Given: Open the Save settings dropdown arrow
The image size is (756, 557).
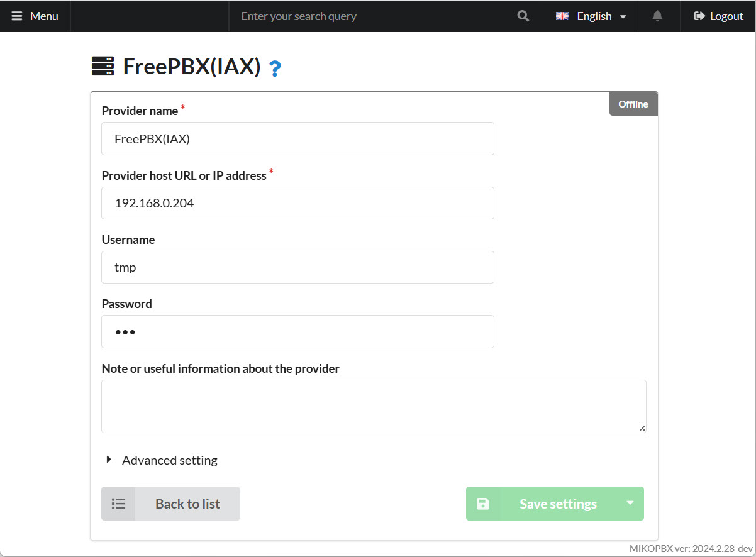Looking at the screenshot, I should 630,503.
